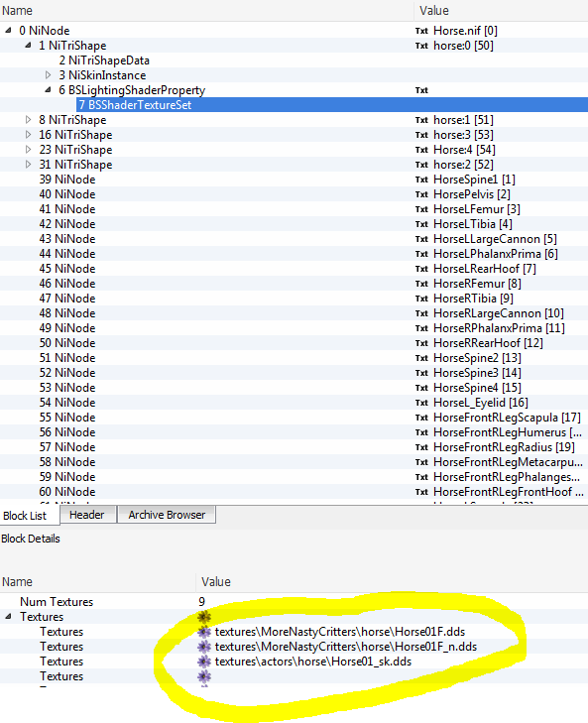Click the Txt icon beside HorseSpine2 [13]
The width and height of the screenshot is (588, 723).
(421, 358)
